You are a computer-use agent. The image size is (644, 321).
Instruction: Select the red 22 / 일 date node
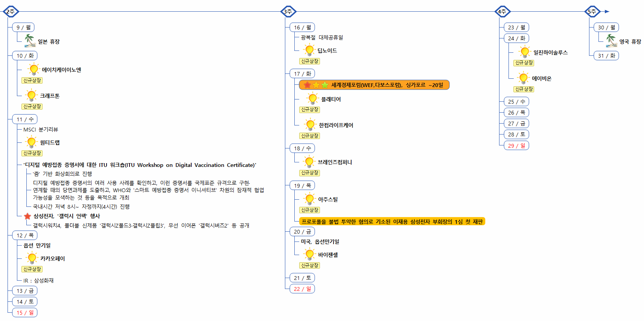point(302,289)
